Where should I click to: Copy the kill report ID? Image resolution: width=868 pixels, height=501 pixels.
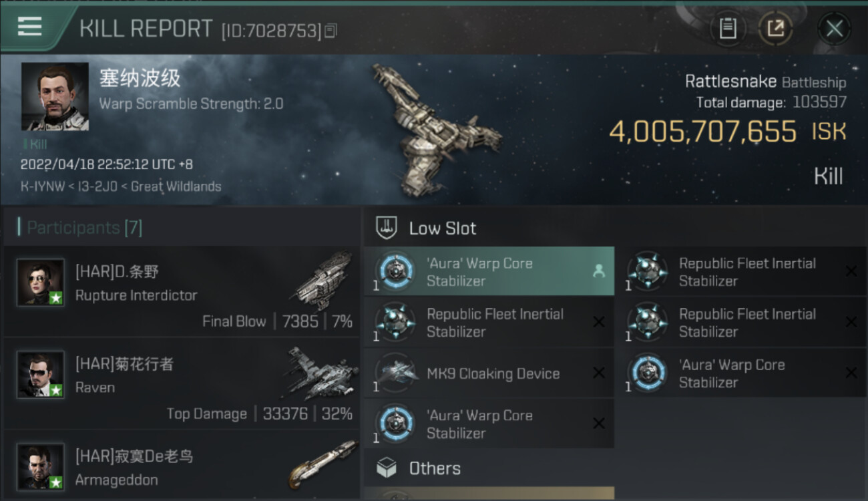pyautogui.click(x=331, y=30)
